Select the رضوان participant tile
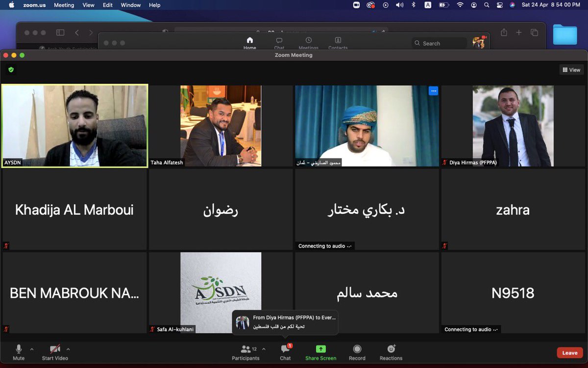Viewport: 588px width, 368px height. [220, 210]
